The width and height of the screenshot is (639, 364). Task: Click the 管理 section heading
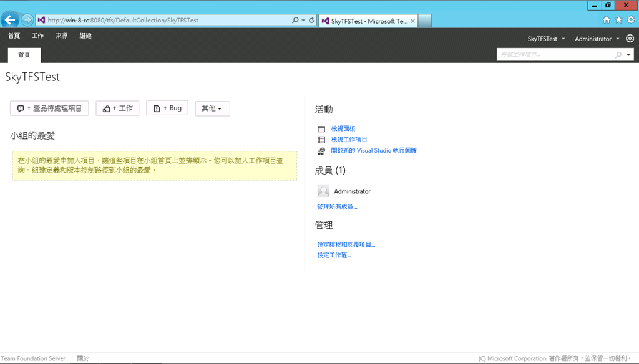click(x=324, y=225)
